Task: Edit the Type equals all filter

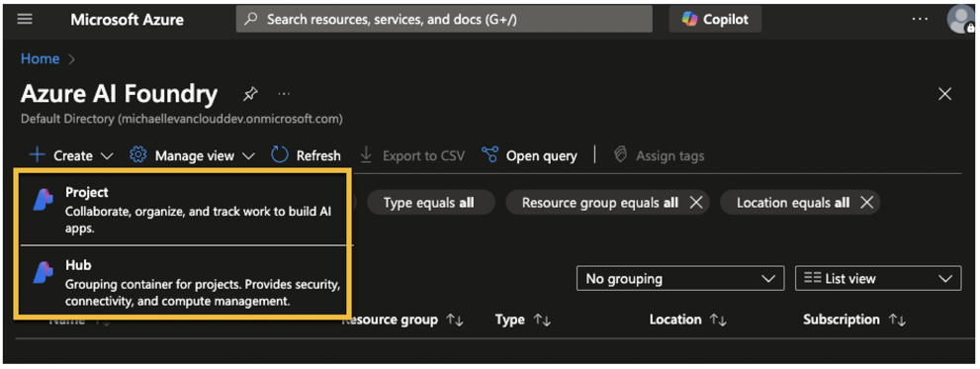Action: (430, 203)
